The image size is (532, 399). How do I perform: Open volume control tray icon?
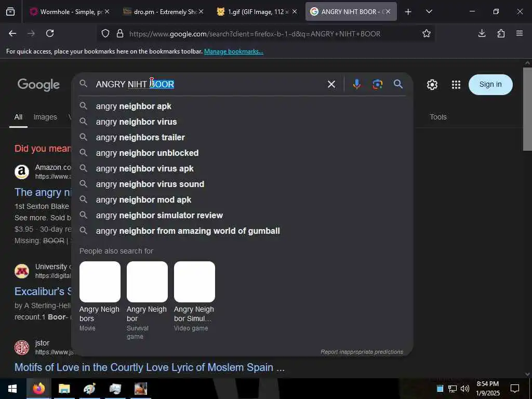click(465, 389)
